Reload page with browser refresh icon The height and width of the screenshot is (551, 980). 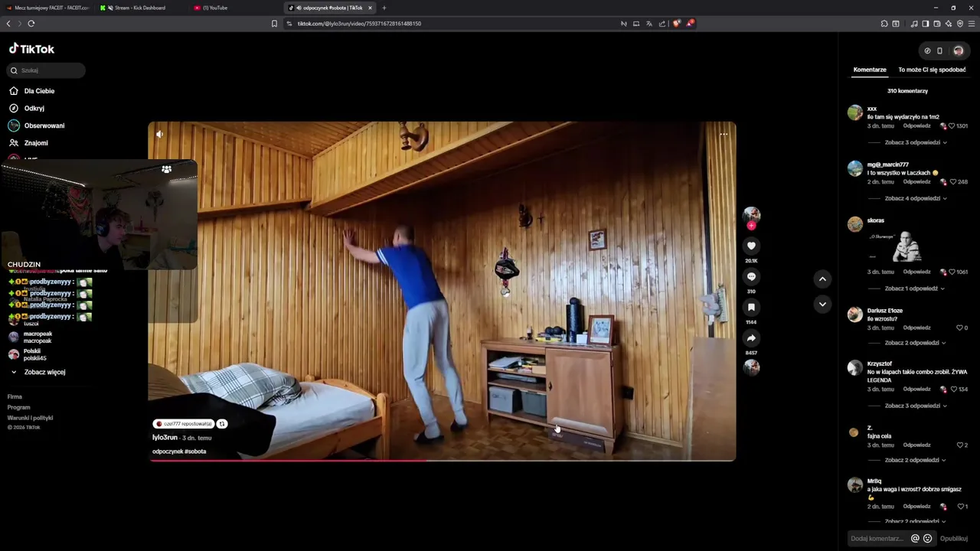point(31,24)
